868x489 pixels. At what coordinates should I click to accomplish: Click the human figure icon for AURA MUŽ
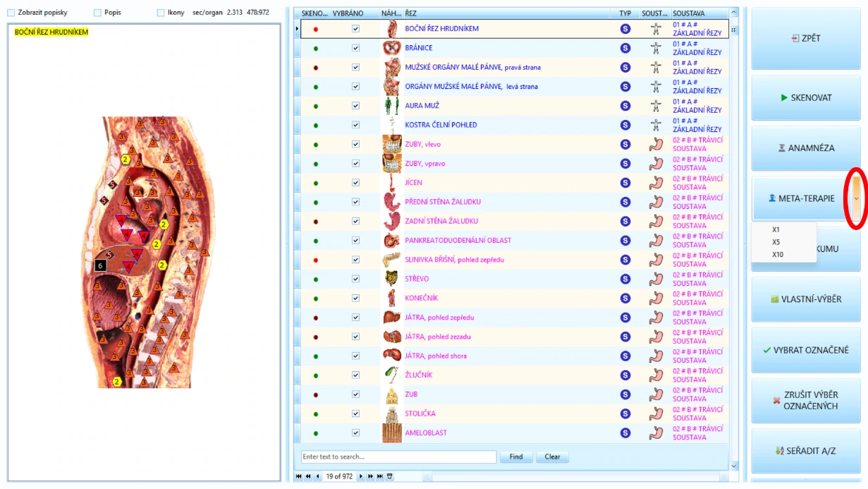click(x=656, y=106)
